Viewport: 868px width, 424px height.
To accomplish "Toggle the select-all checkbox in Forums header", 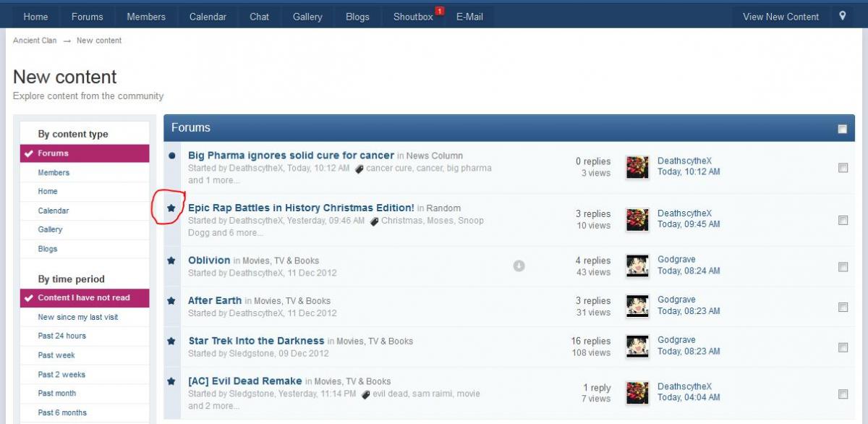I will pyautogui.click(x=842, y=129).
